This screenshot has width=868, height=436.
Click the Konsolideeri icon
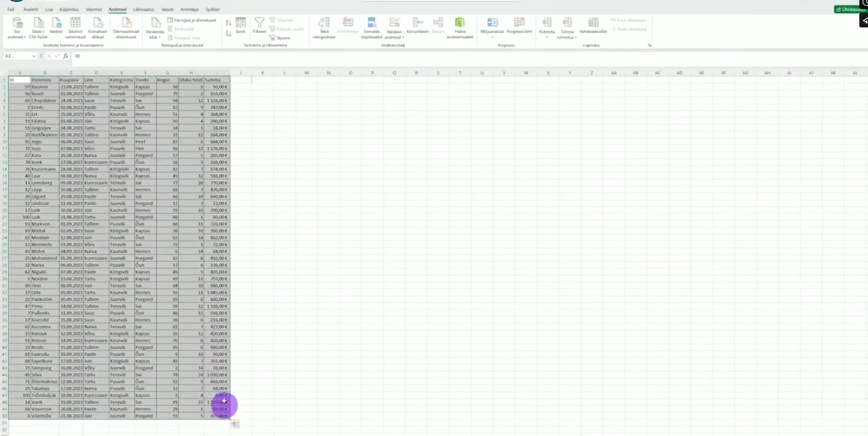[418, 23]
